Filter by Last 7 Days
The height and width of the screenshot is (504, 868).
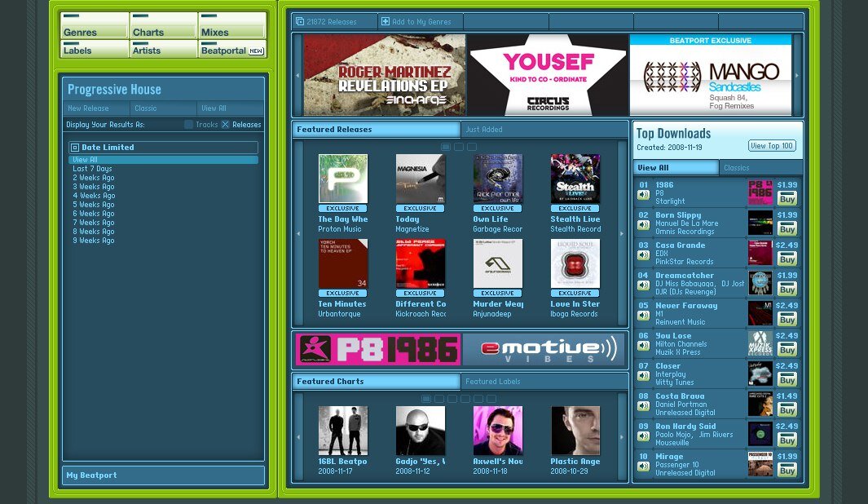pos(92,169)
